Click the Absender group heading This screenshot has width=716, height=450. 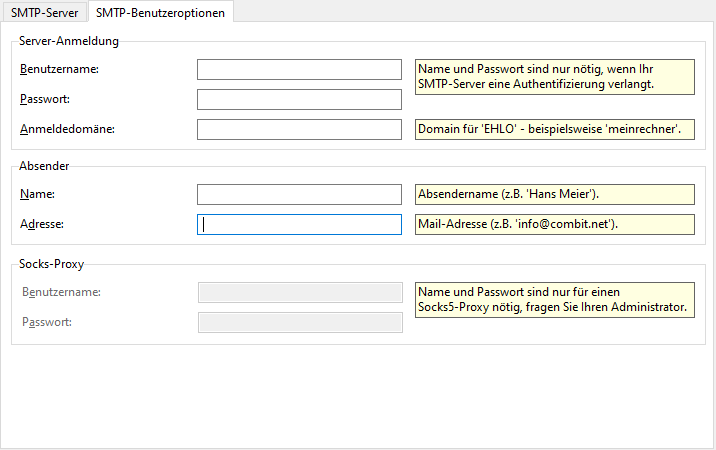tap(44, 166)
